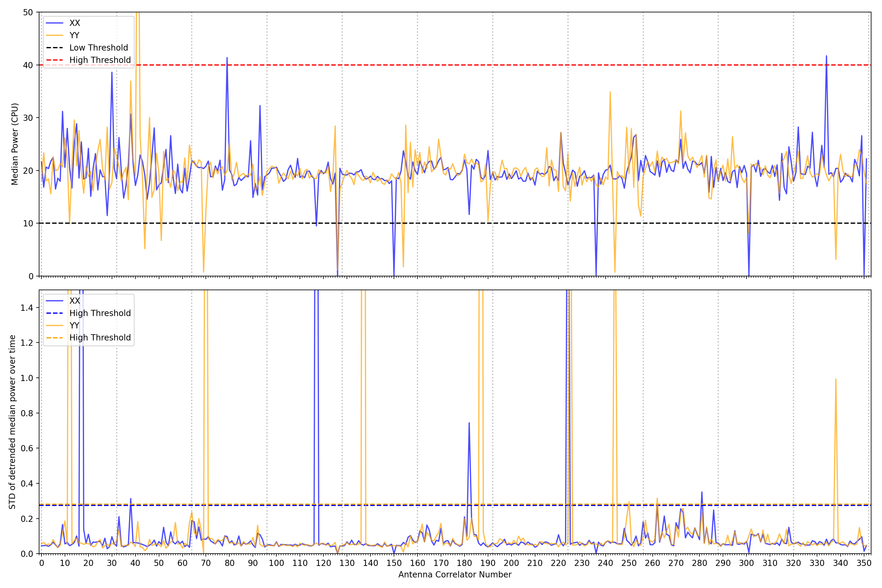Click x-axis tick label 100
The height and width of the screenshot is (588, 882).
click(x=276, y=563)
